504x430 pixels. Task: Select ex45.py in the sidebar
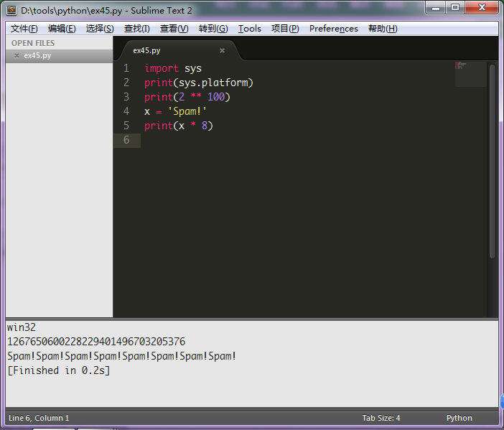click(37, 56)
